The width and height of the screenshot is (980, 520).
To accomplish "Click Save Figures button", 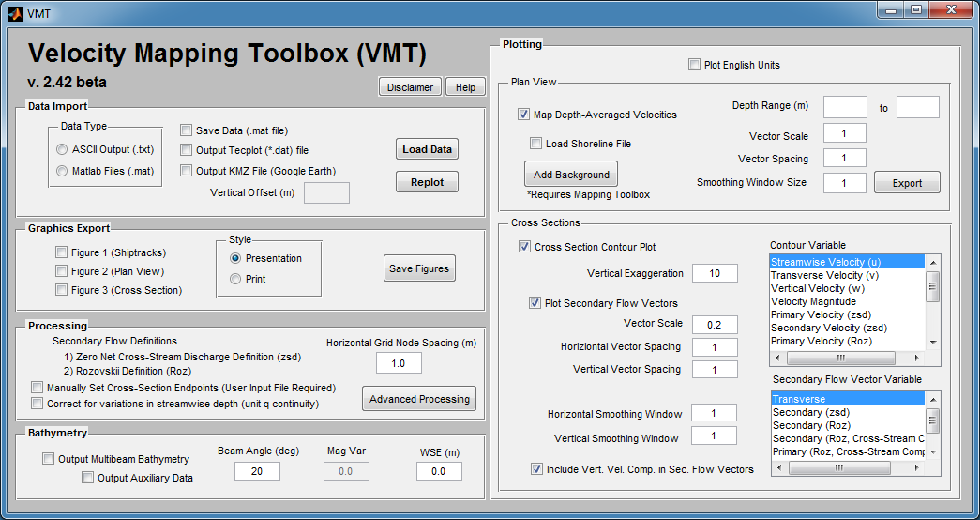I will tap(418, 268).
